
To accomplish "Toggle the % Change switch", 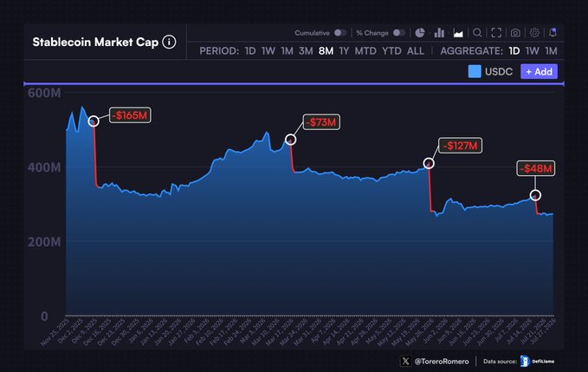I will tap(399, 33).
